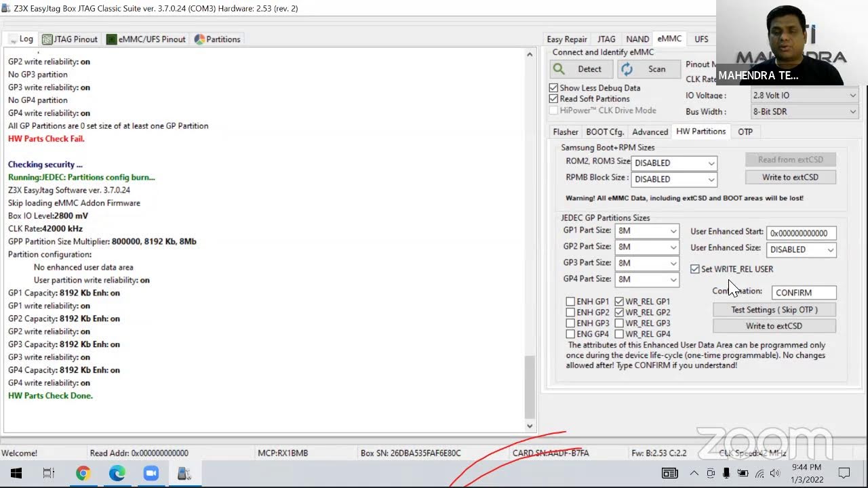This screenshot has height=488, width=868.
Task: Click the microphone tray icon
Action: tap(726, 473)
